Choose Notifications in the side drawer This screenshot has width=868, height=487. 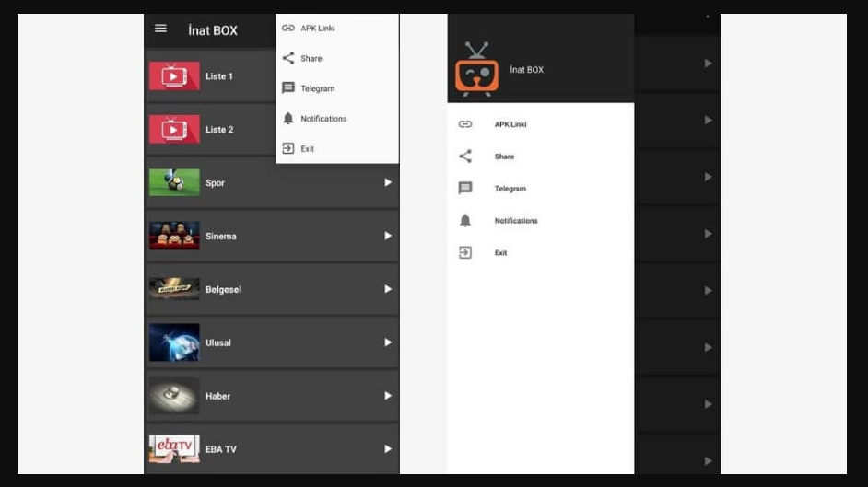pos(516,221)
